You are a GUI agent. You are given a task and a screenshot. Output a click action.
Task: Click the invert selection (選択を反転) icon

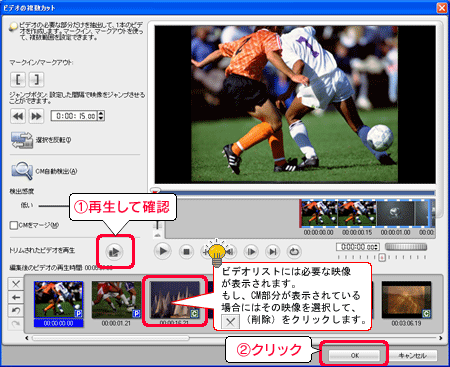pyautogui.click(x=22, y=140)
